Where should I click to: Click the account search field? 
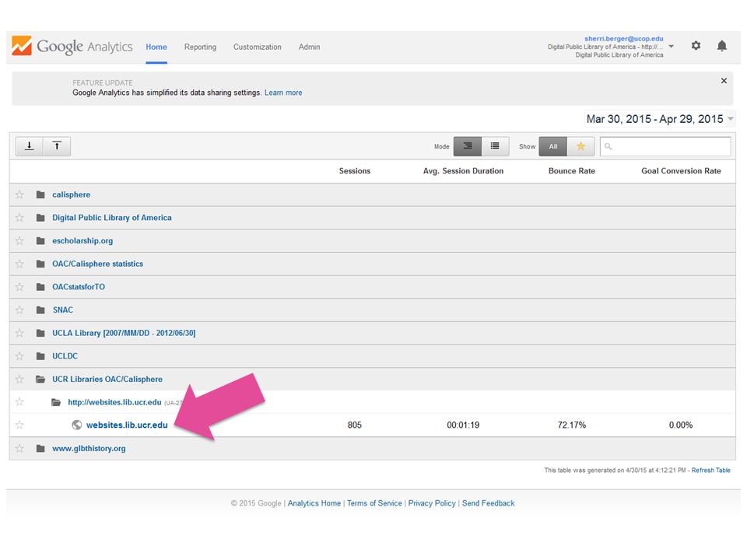(665, 147)
